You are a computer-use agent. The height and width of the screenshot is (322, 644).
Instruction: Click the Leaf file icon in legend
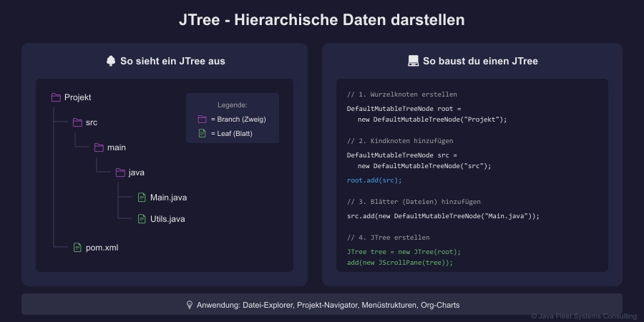click(x=202, y=133)
